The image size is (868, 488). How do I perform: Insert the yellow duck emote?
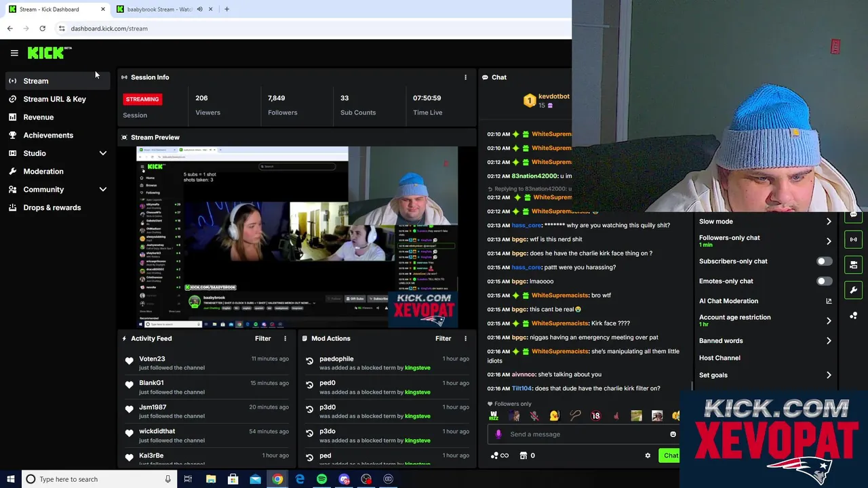[x=555, y=415]
